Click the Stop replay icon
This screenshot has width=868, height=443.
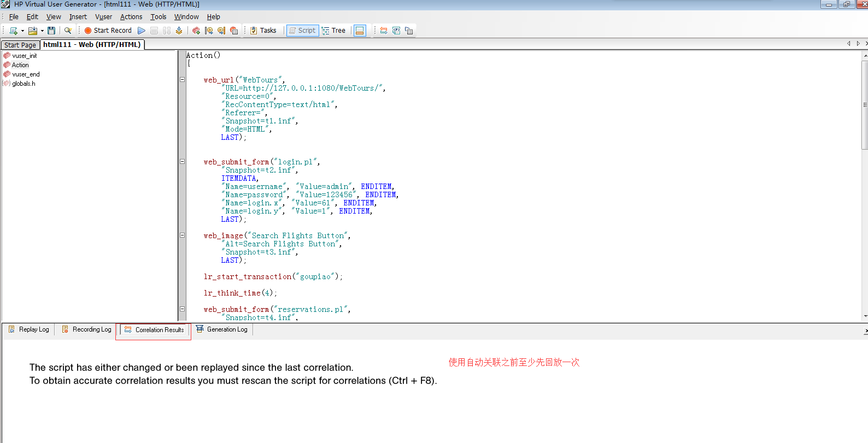[x=154, y=31]
